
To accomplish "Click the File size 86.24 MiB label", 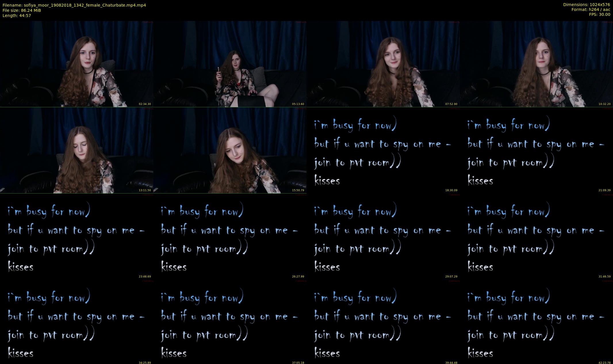I will [x=22, y=10].
